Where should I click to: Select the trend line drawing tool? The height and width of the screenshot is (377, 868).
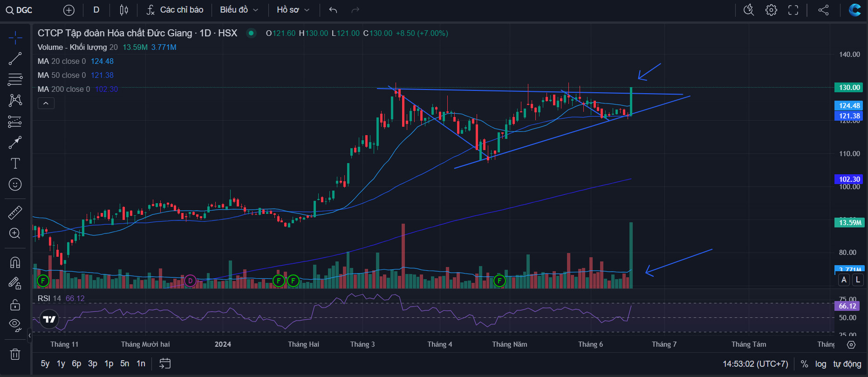pyautogui.click(x=15, y=59)
